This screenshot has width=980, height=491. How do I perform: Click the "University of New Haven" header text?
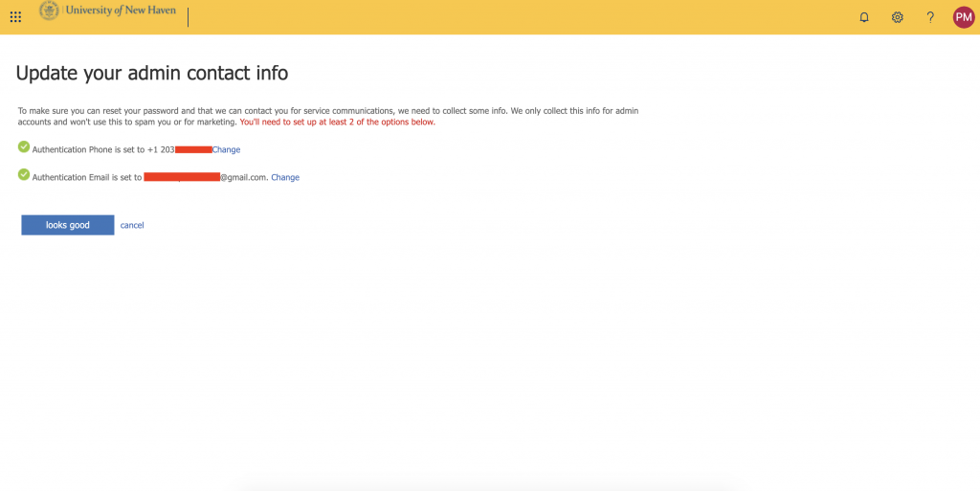pyautogui.click(x=121, y=11)
